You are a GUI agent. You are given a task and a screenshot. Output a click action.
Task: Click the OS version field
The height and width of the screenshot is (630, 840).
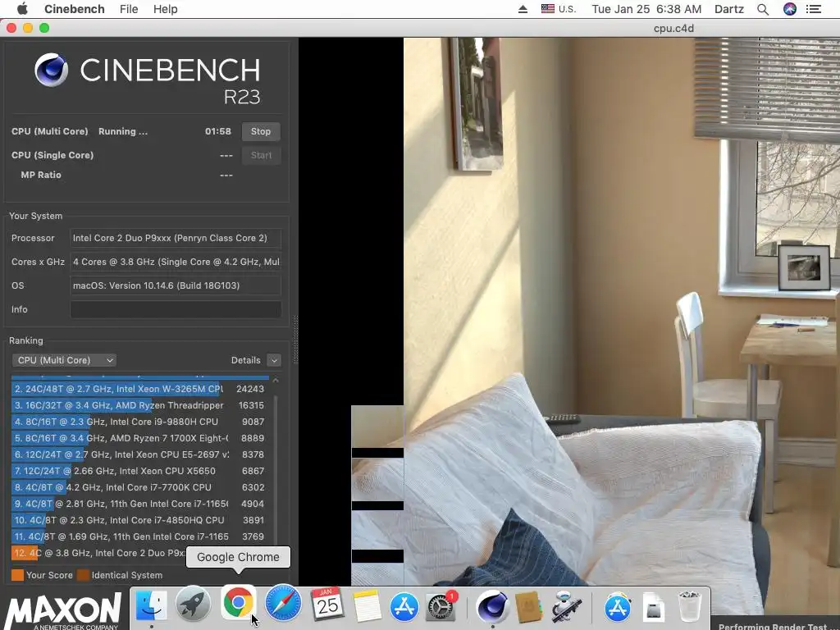pos(176,285)
